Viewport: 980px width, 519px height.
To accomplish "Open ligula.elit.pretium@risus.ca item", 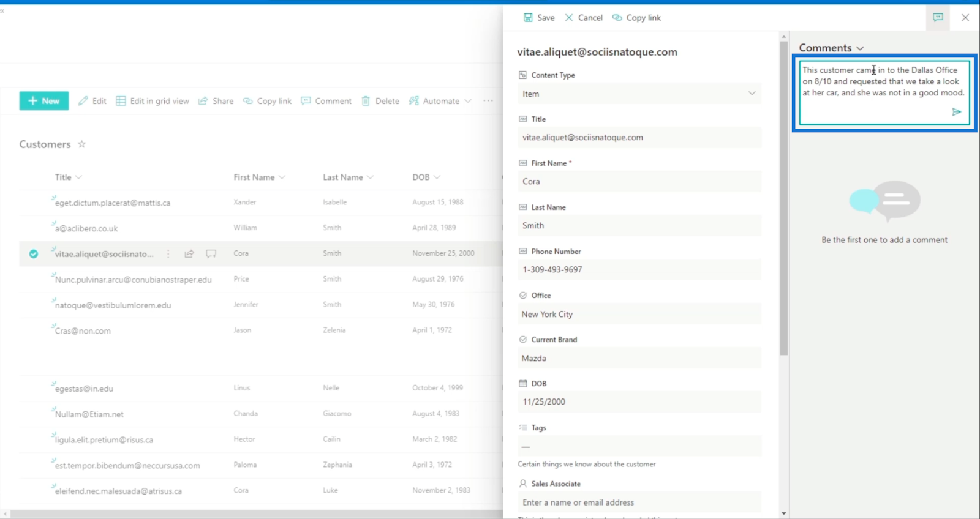I will click(x=104, y=440).
